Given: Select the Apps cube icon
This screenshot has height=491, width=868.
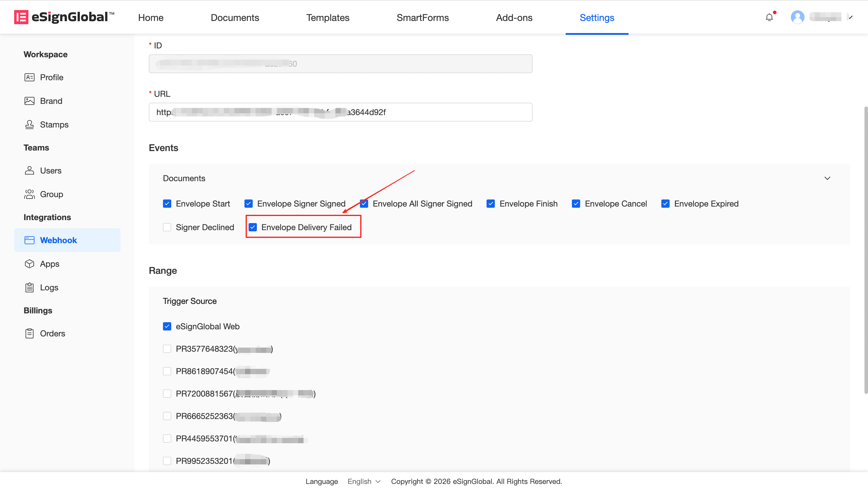Looking at the screenshot, I should (x=29, y=264).
